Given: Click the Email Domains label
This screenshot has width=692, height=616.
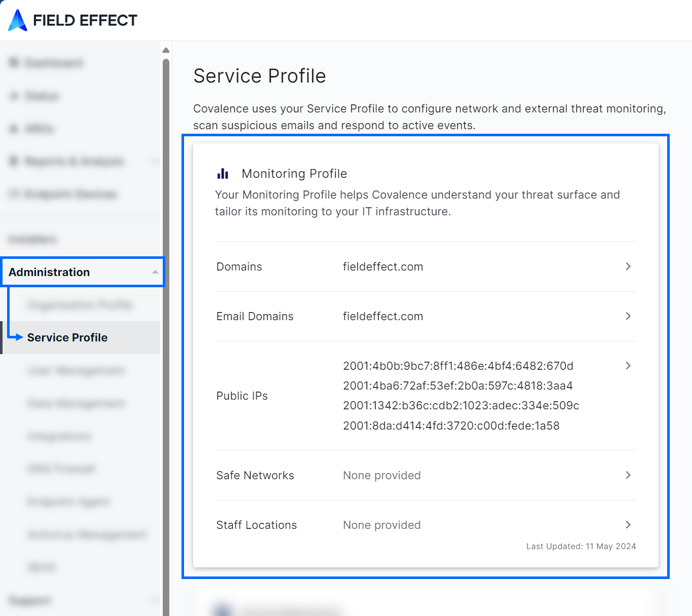Looking at the screenshot, I should 255,316.
